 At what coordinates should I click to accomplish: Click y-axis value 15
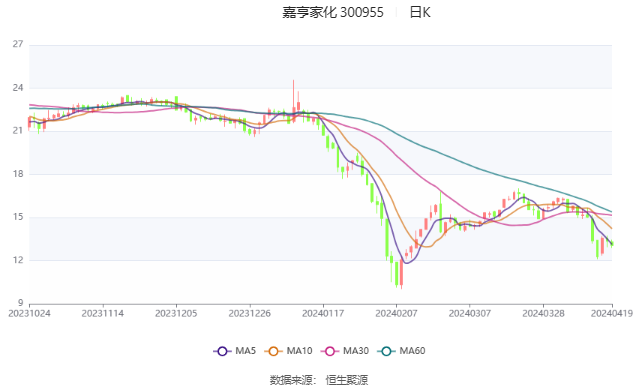(18, 217)
